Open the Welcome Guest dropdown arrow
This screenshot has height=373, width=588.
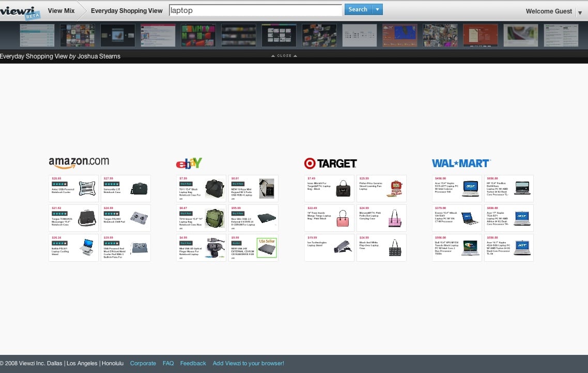[580, 12]
